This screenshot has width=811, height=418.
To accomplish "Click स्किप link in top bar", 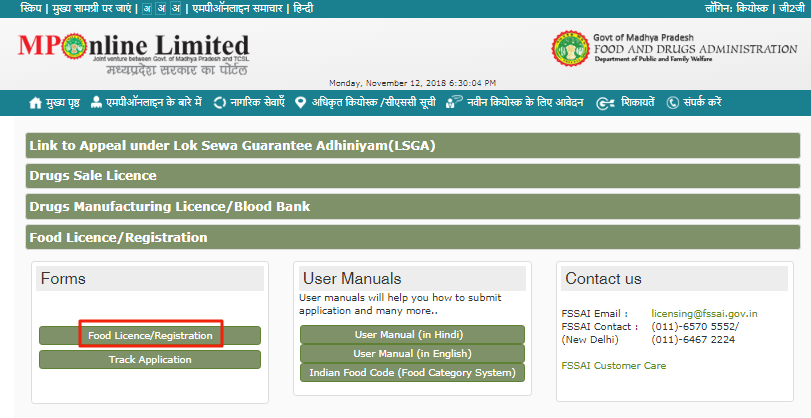I will (31, 8).
